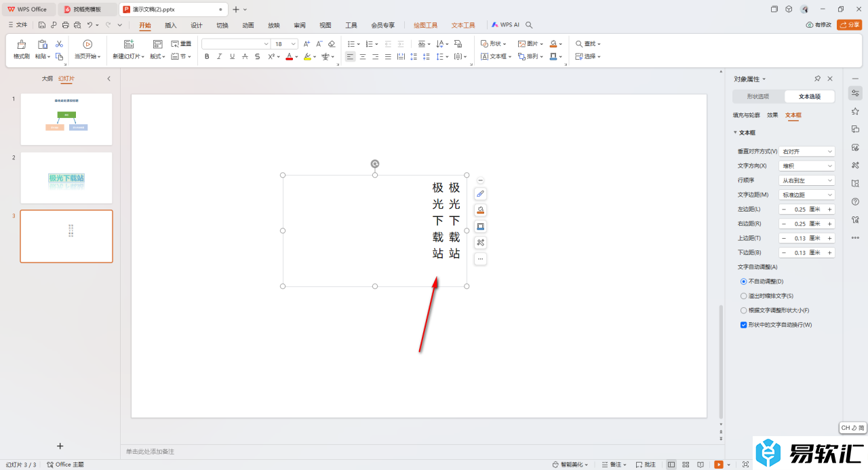The image size is (868, 470).
Task: Click the Print icon in quick access toolbar
Action: point(65,24)
